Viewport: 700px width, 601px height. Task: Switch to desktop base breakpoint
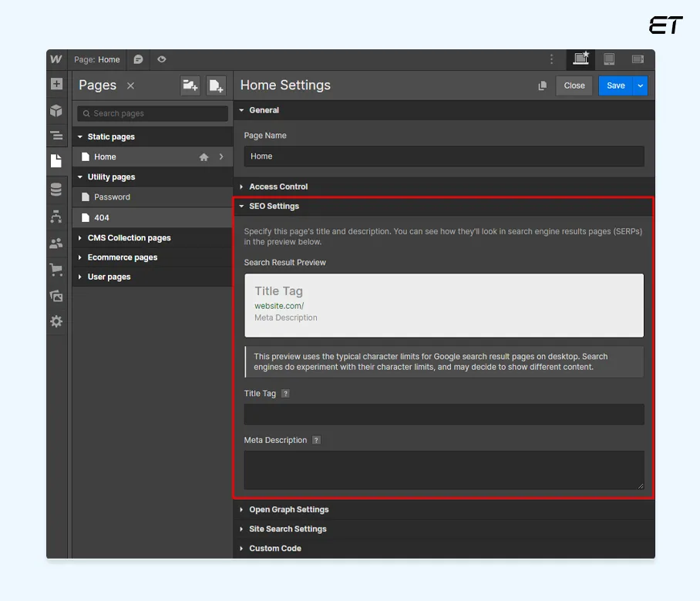tap(581, 59)
